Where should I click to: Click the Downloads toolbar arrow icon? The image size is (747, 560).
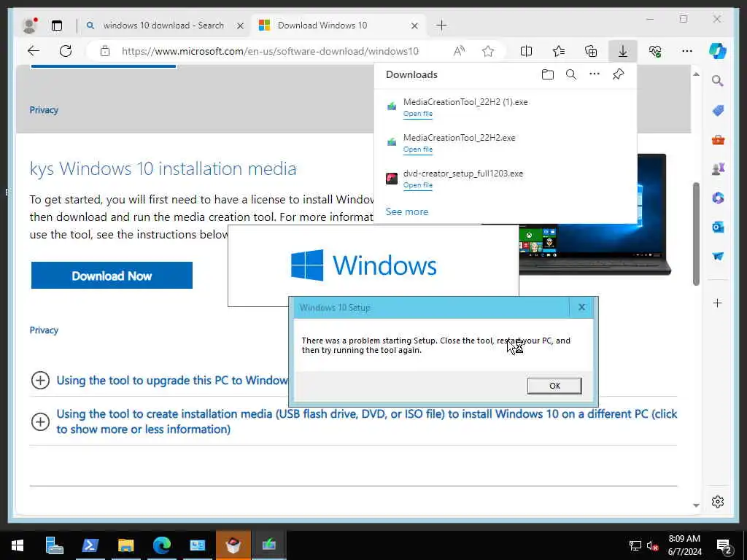coord(623,51)
